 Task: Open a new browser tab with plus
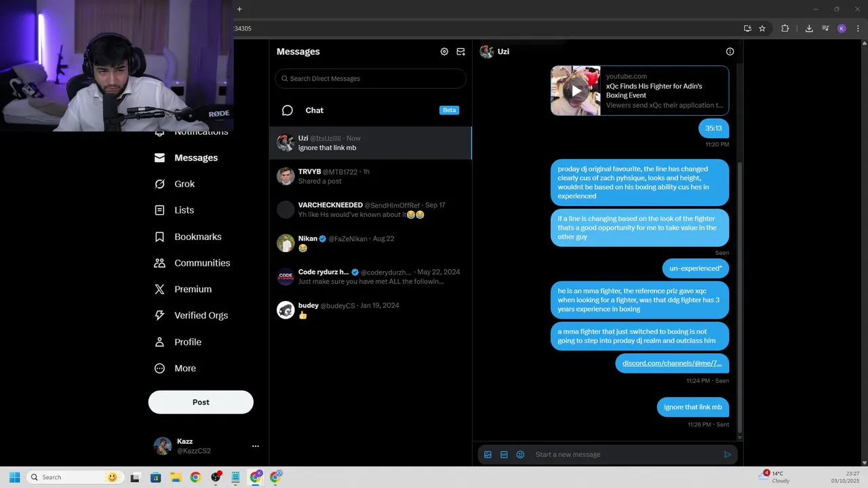239,9
